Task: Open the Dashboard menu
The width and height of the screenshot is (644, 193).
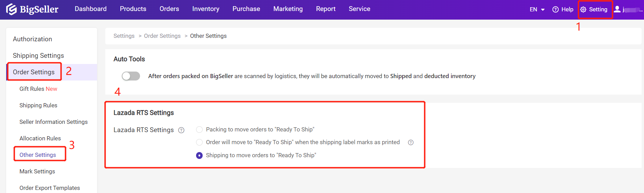Action: [x=91, y=9]
